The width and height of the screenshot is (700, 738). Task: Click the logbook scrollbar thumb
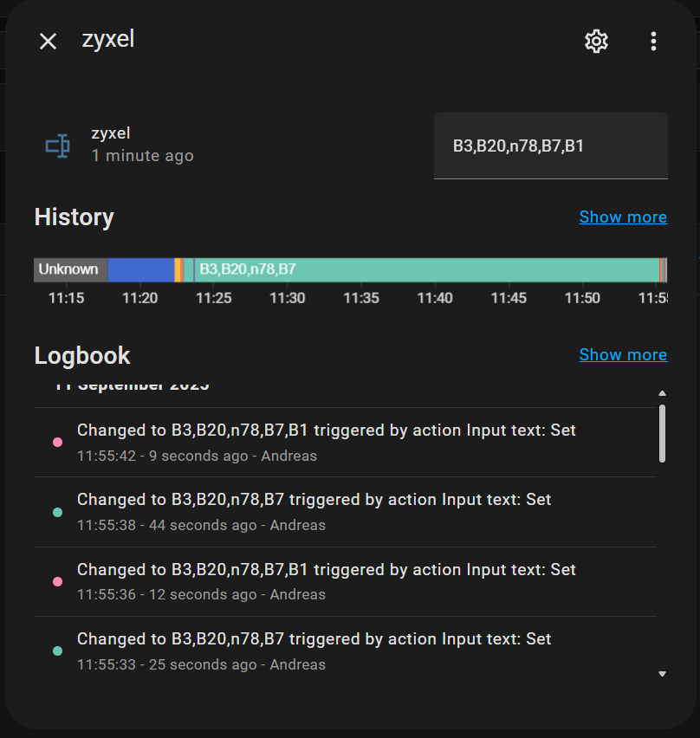663,433
